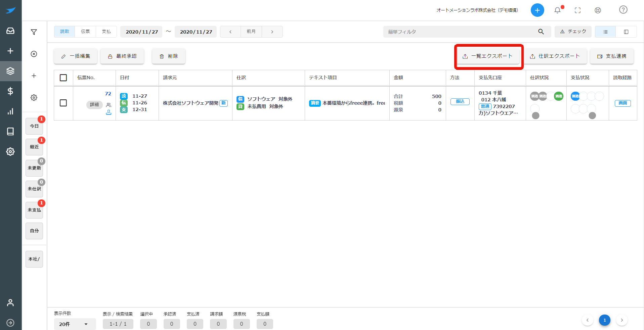Click the blue plus button in header

coord(537,10)
